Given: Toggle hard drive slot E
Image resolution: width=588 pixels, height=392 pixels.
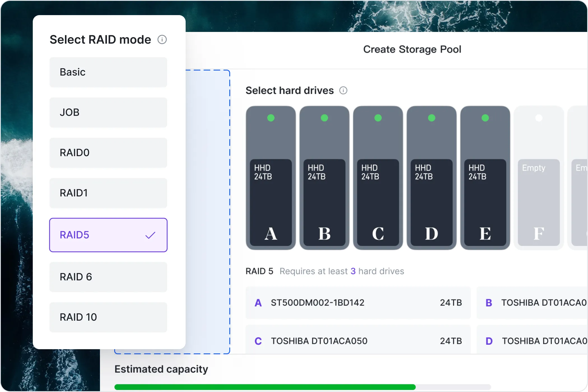Looking at the screenshot, I should point(485,178).
